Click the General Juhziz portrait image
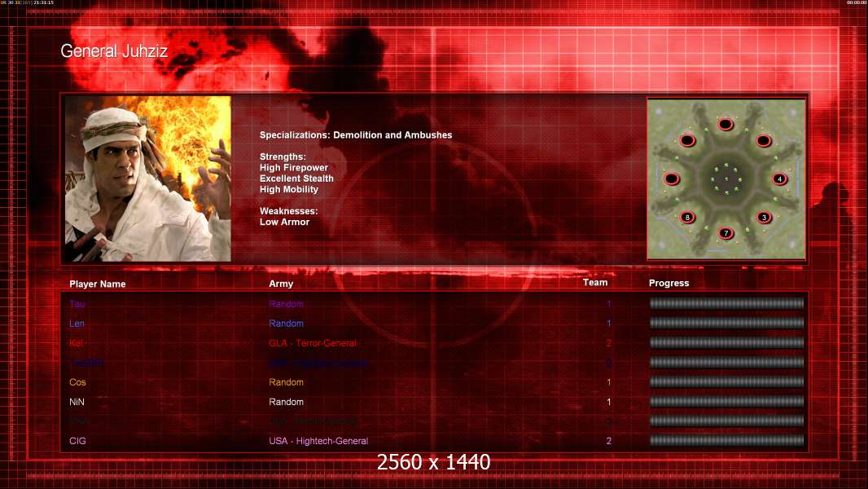 (148, 178)
